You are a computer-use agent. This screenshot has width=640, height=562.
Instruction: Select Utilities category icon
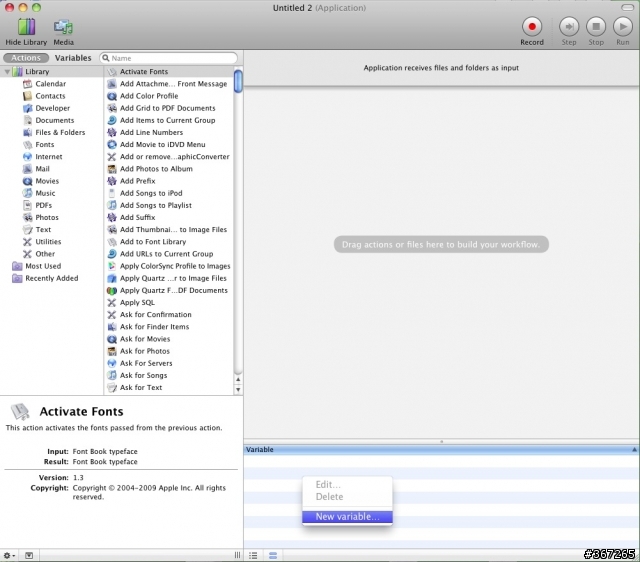tap(27, 242)
